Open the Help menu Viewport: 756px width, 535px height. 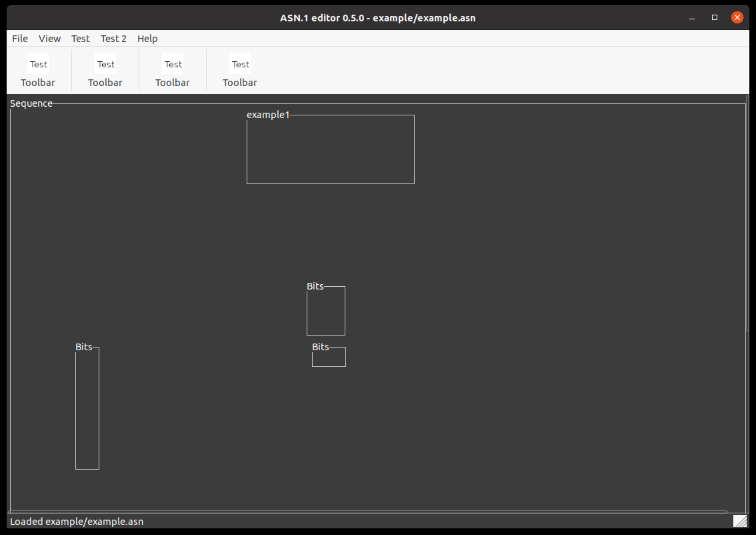tap(147, 38)
